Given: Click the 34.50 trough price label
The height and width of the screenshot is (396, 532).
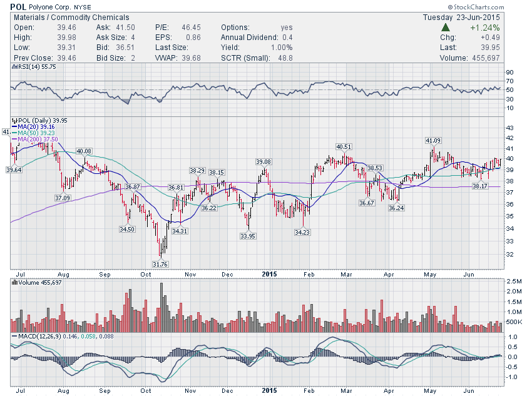Looking at the screenshot, I should pos(127,229).
